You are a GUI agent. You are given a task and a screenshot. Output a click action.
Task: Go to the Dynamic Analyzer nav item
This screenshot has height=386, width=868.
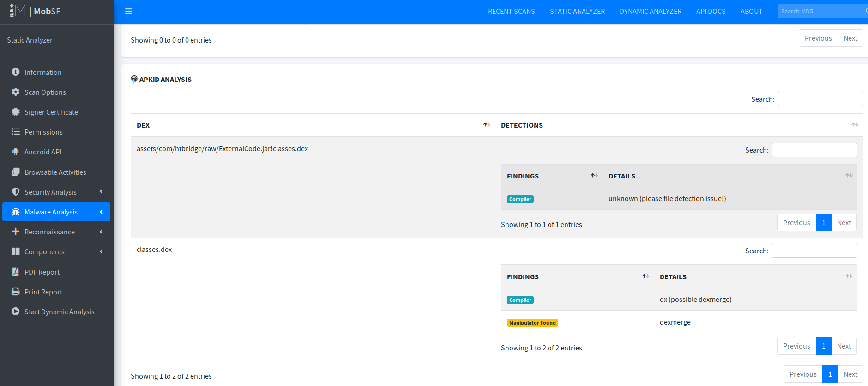click(650, 12)
